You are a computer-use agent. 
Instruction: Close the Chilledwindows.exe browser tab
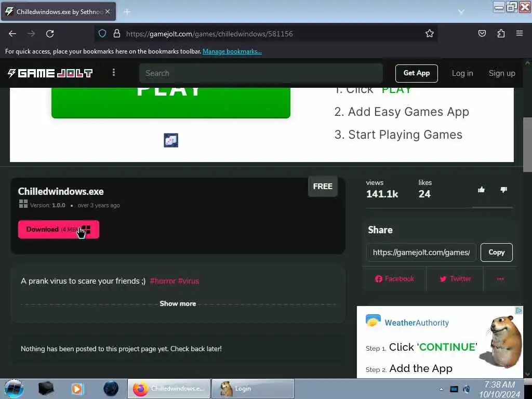pos(108,11)
